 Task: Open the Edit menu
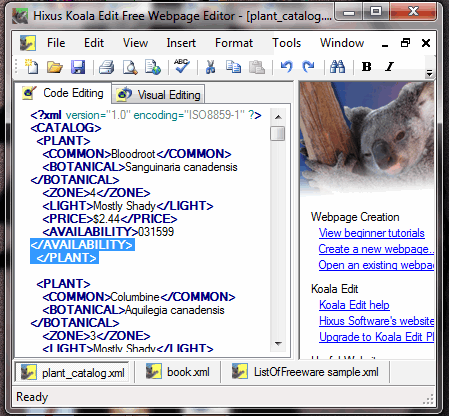point(94,43)
